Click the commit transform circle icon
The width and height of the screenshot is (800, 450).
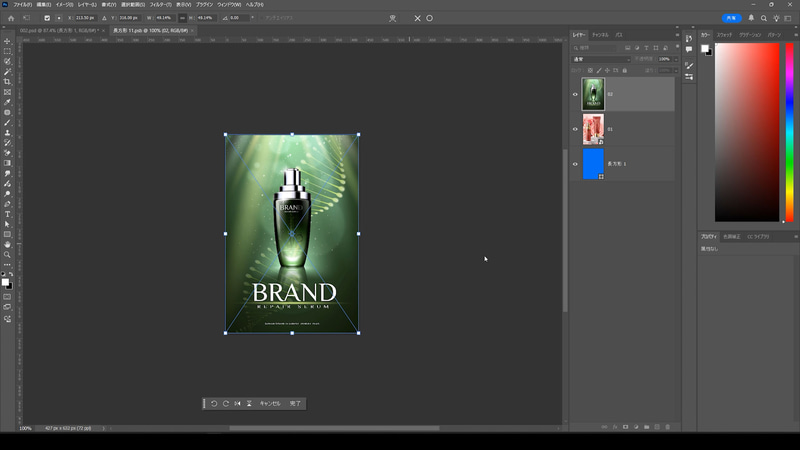coord(430,18)
